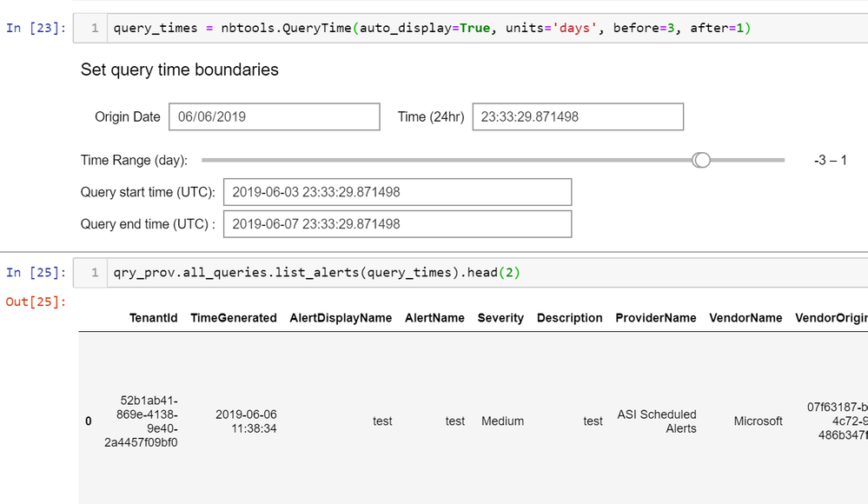Click the AlertDisplayName column header
The width and height of the screenshot is (868, 504).
pyautogui.click(x=341, y=318)
